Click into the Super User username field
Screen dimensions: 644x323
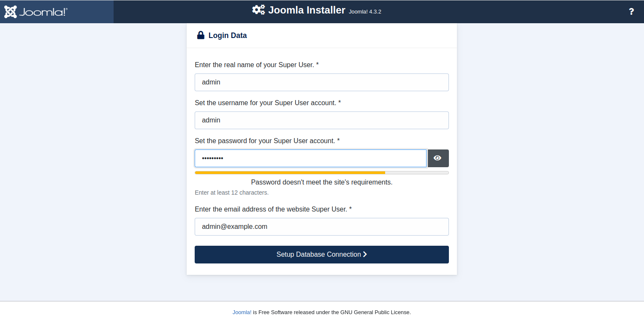pyautogui.click(x=321, y=120)
